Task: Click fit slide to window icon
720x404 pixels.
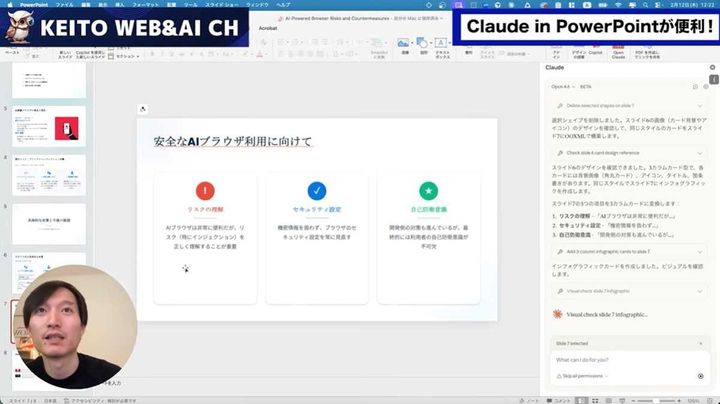Action: [710, 401]
